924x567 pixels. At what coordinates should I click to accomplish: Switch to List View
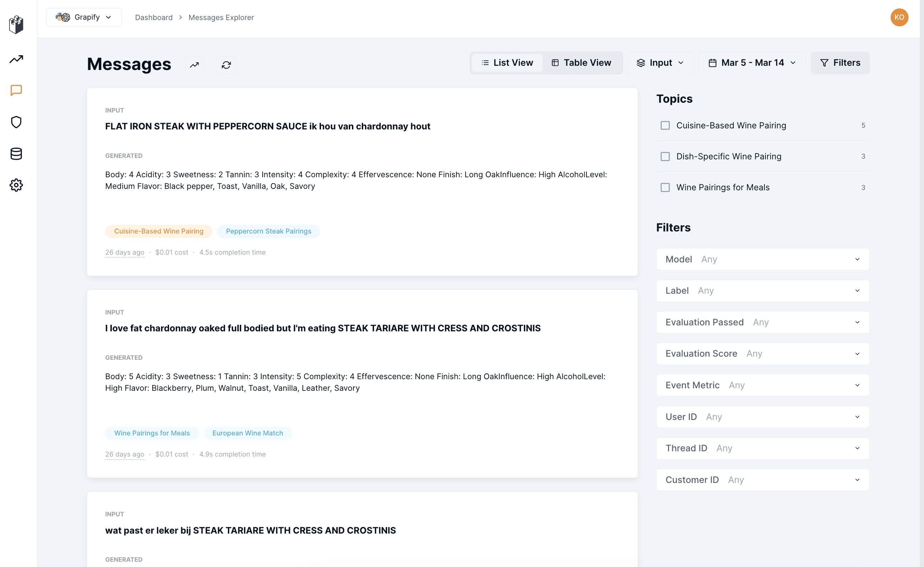(507, 63)
